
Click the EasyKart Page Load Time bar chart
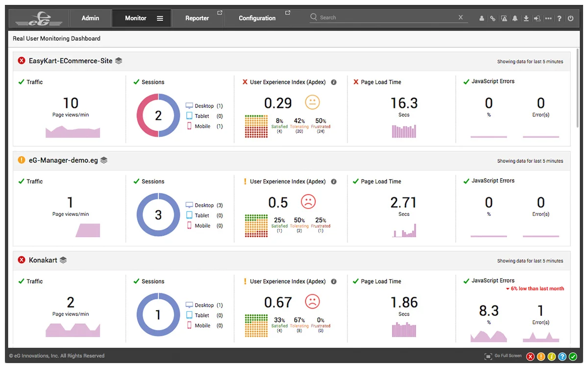click(x=404, y=131)
